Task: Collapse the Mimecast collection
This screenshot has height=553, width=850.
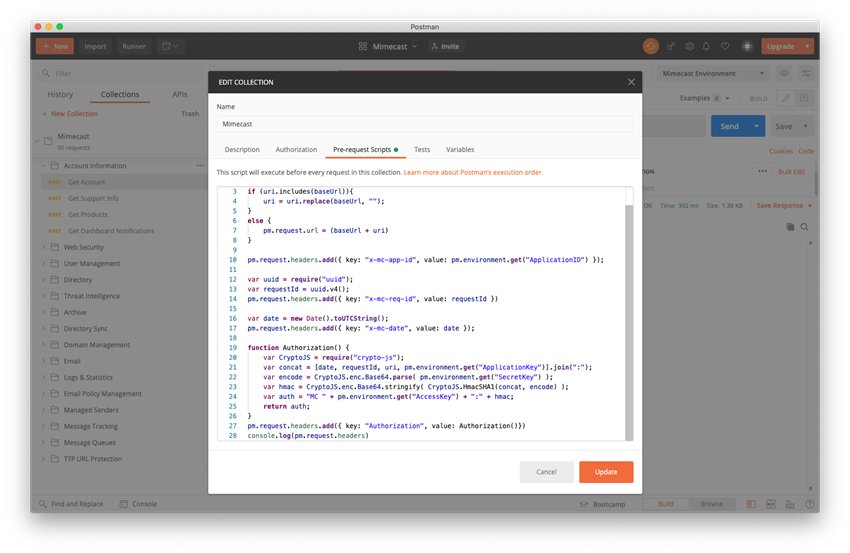Action: tap(37, 141)
